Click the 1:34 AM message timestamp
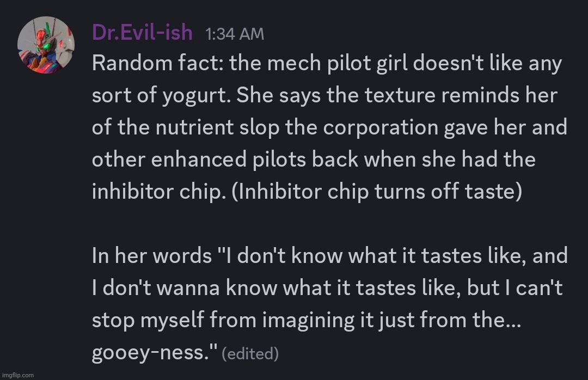The height and width of the screenshot is (380, 588). tap(235, 34)
